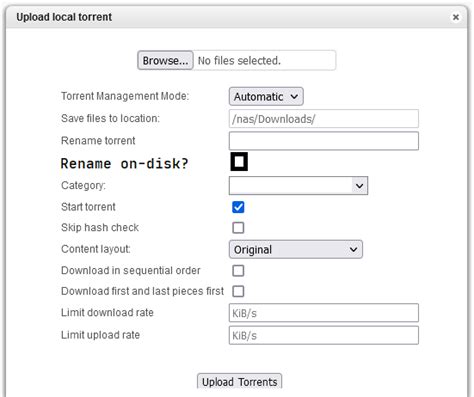Tick the Rename on-disk checkbox
This screenshot has width=474, height=397.
[239, 162]
